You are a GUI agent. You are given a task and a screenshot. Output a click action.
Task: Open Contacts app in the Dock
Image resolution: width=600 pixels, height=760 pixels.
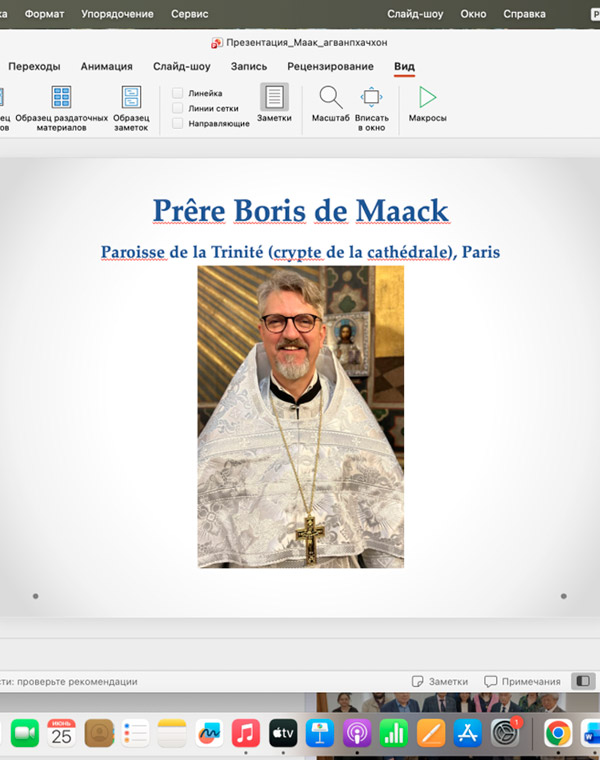tap(99, 733)
